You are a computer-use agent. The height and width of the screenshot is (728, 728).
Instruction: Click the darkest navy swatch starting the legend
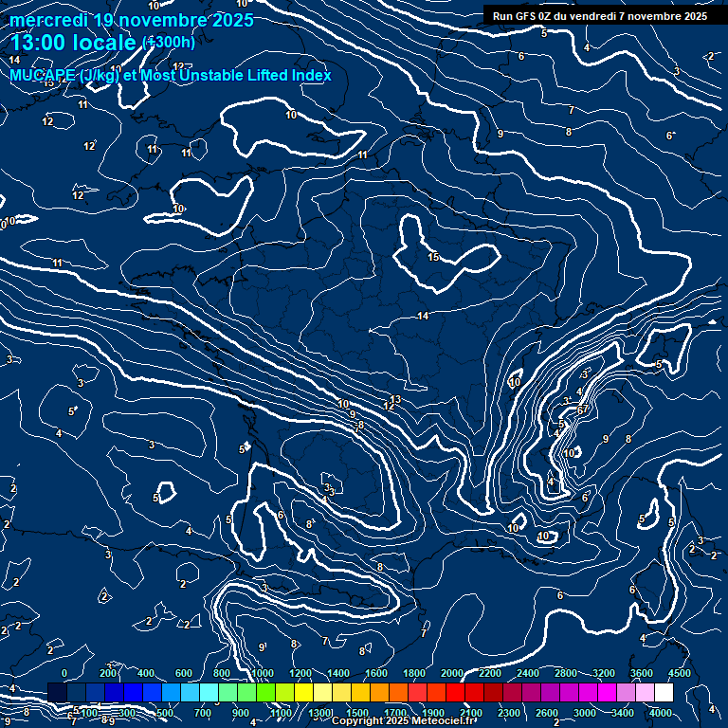[x=58, y=692]
